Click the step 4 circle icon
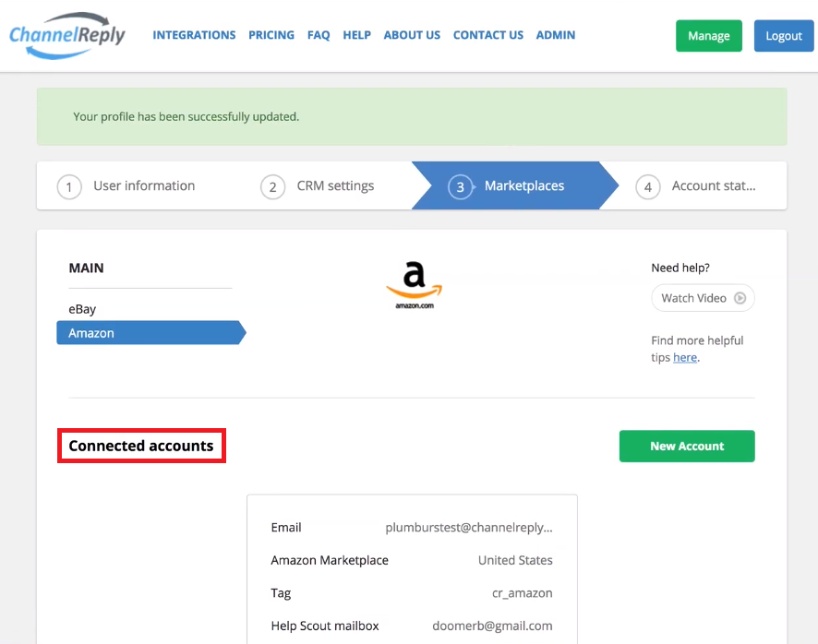 (x=648, y=186)
